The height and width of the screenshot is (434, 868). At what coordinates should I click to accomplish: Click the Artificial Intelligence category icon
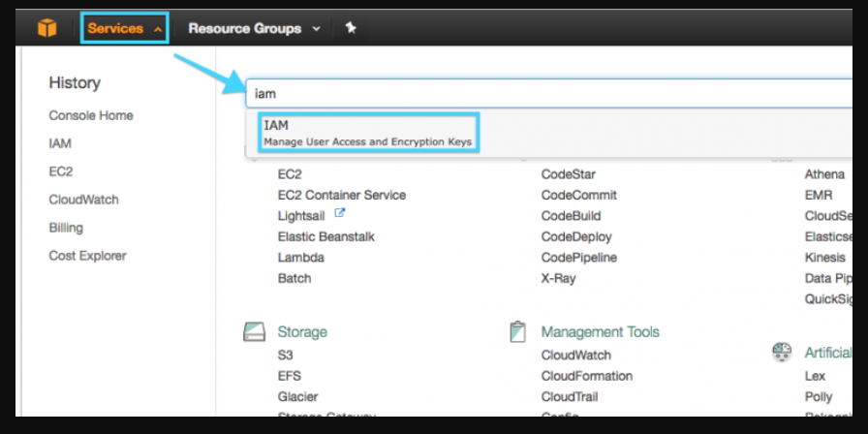(x=781, y=352)
